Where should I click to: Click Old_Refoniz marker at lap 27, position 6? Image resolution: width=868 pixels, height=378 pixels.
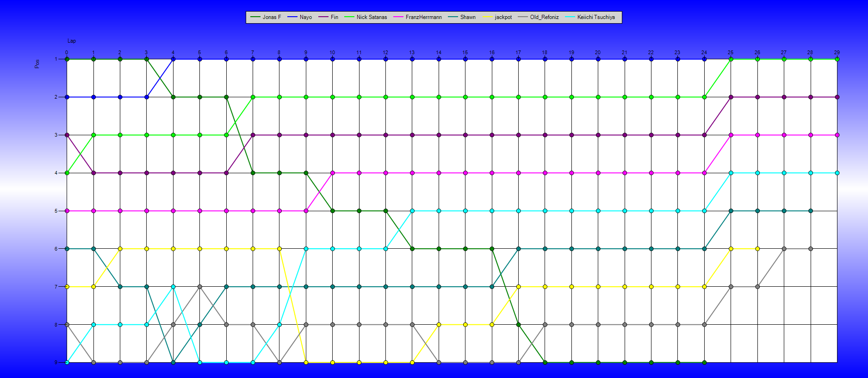(x=784, y=249)
